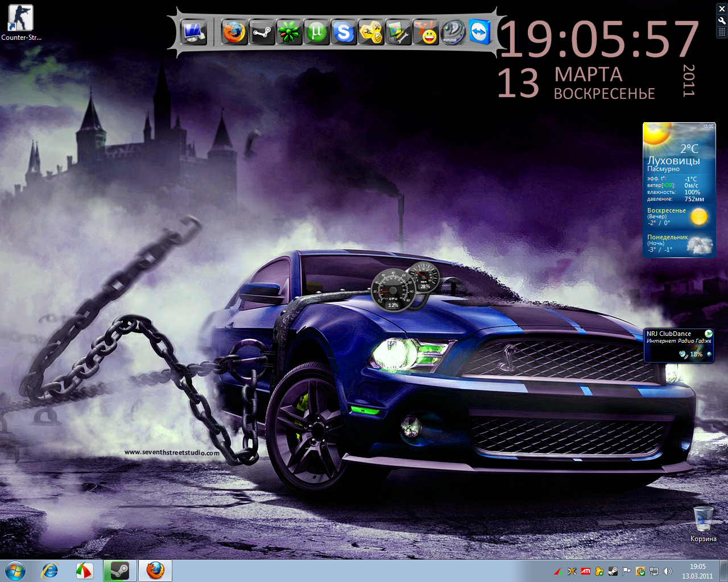Open TeamSpeak from the dock
Image resolution: width=728 pixels, height=582 pixels.
(x=453, y=32)
